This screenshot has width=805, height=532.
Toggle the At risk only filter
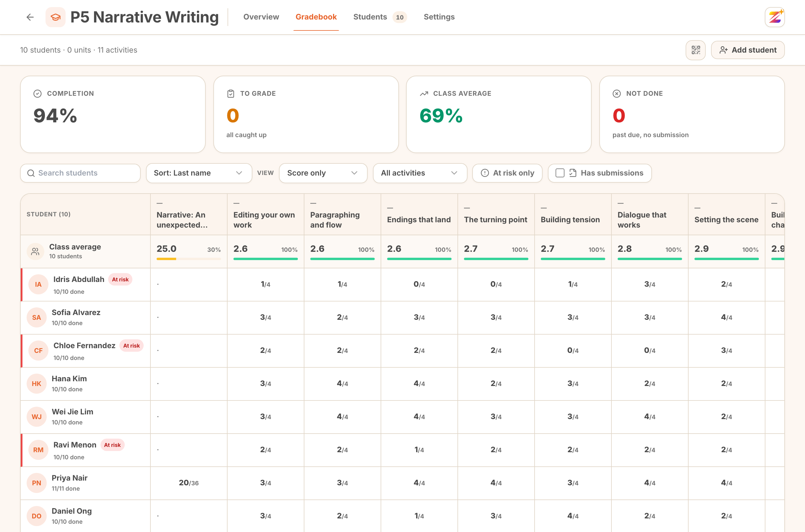(x=507, y=173)
